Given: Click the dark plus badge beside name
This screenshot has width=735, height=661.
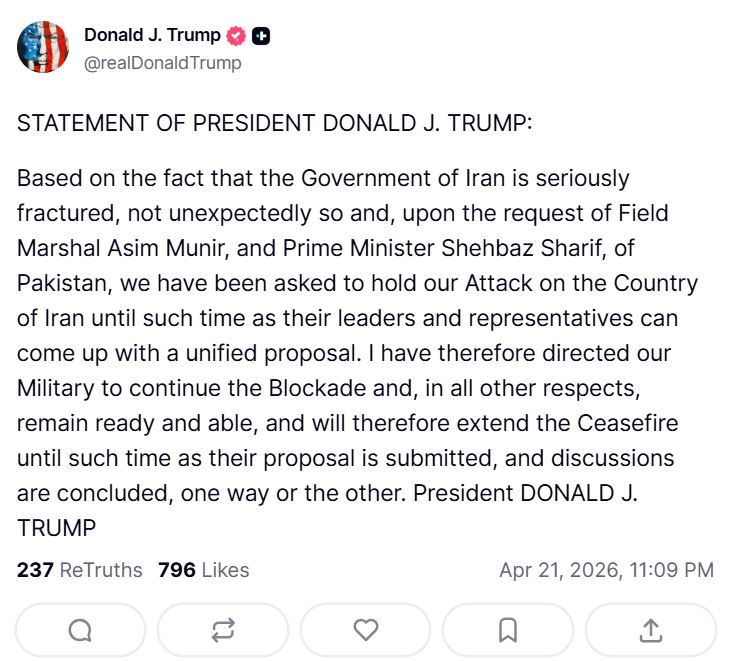Looking at the screenshot, I should [261, 36].
